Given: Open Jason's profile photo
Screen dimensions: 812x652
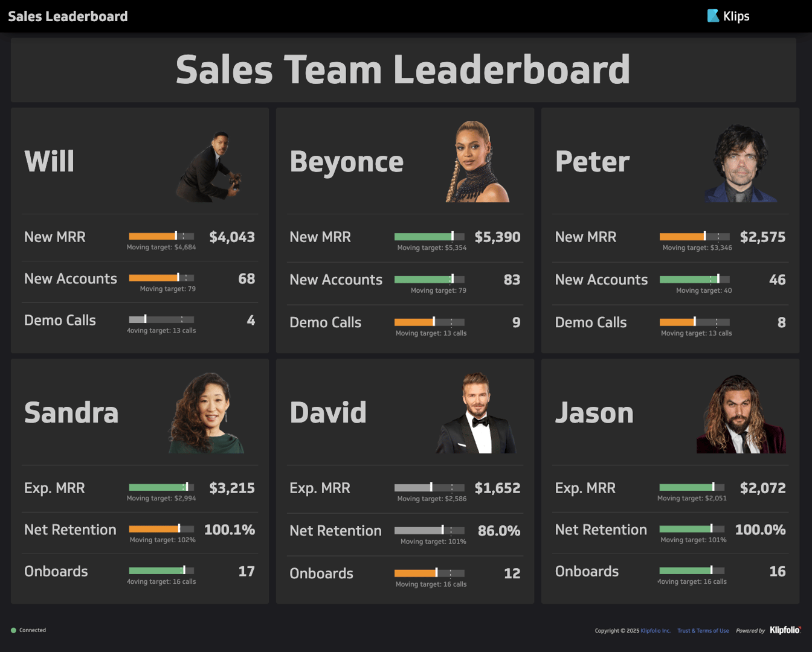Looking at the screenshot, I should pyautogui.click(x=741, y=415).
